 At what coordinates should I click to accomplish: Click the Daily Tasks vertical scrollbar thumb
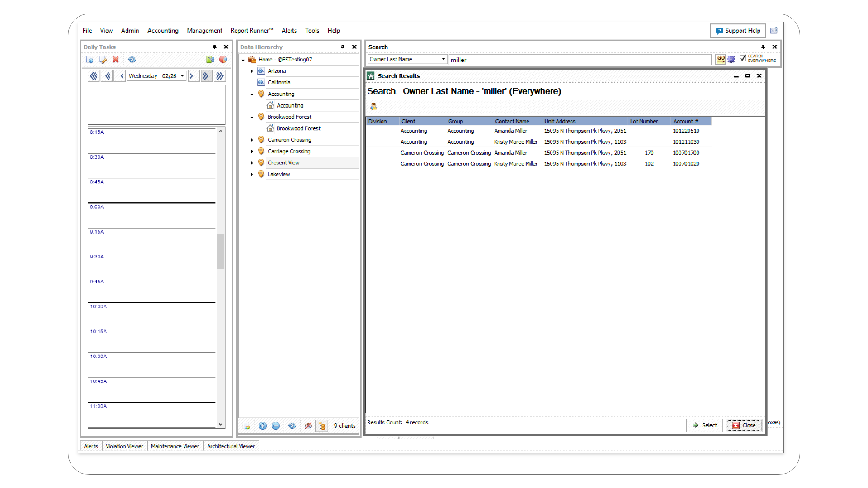221,251
